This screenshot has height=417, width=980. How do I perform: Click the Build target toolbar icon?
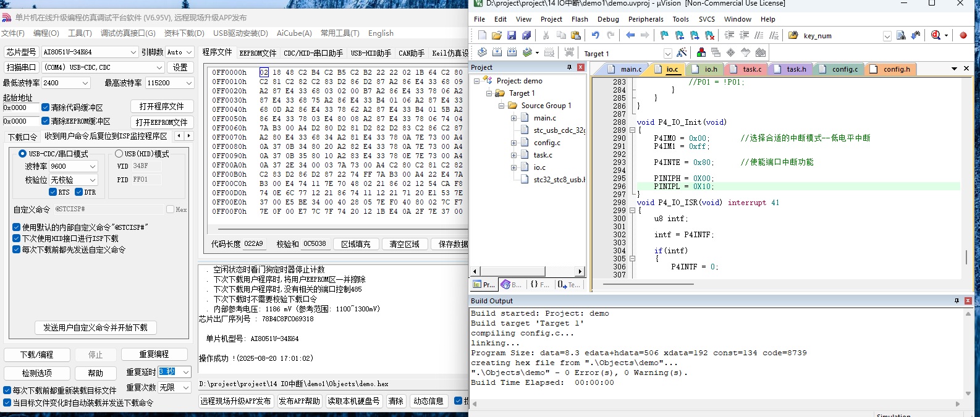click(497, 53)
